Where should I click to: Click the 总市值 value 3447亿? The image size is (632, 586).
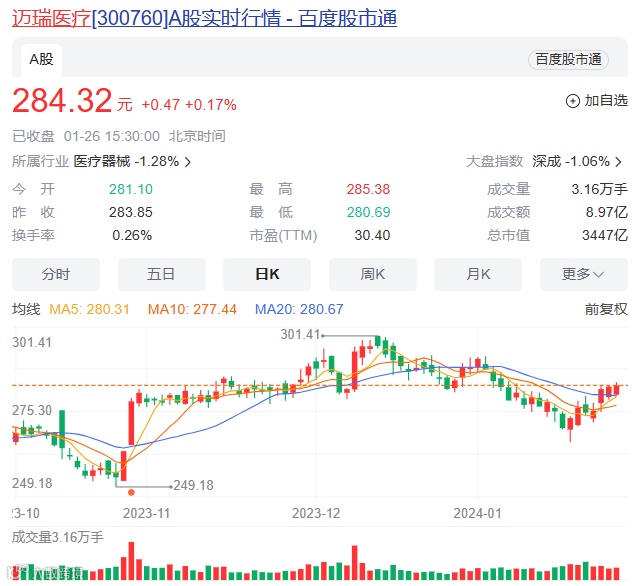coord(605,235)
